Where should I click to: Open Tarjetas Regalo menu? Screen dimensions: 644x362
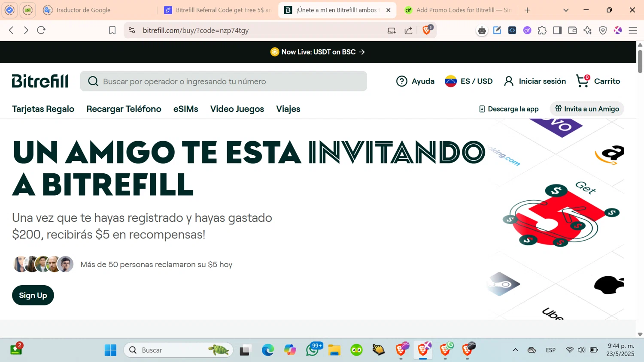[x=43, y=109]
